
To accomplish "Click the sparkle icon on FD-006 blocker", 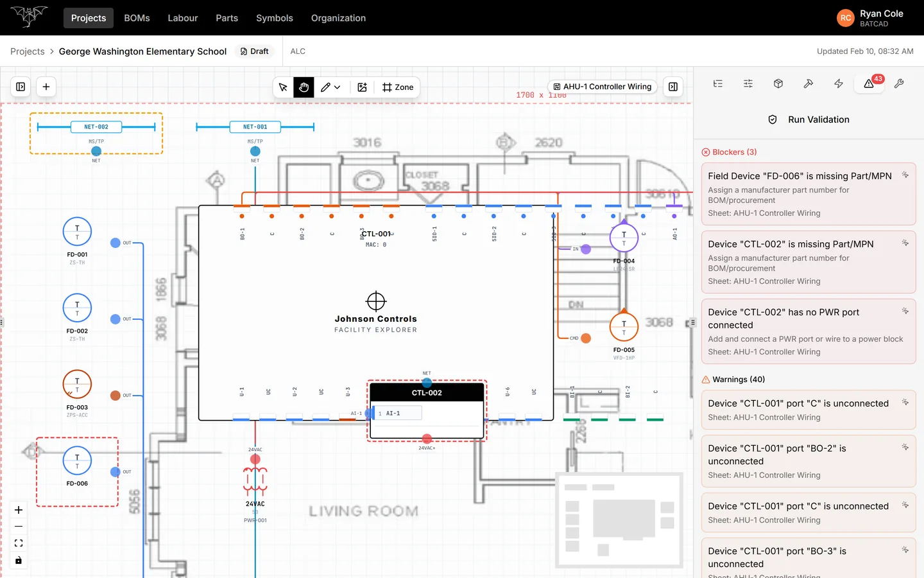I will [905, 175].
